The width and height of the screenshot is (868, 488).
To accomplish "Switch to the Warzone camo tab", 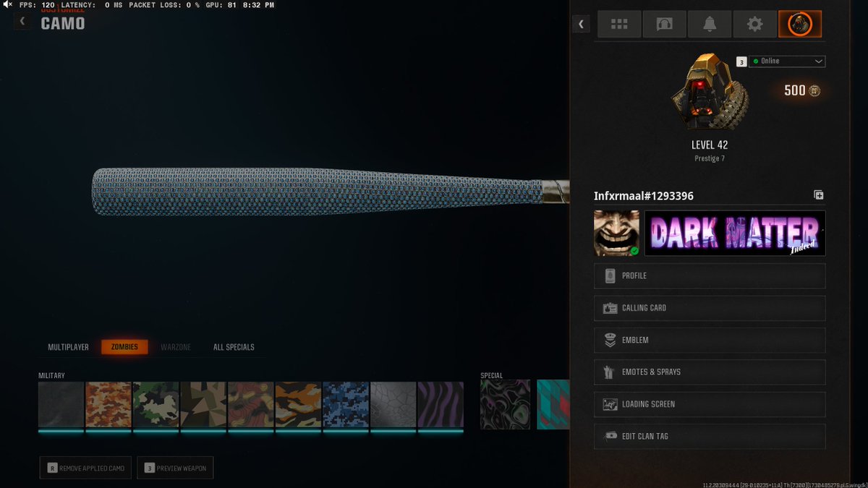I will tap(176, 347).
